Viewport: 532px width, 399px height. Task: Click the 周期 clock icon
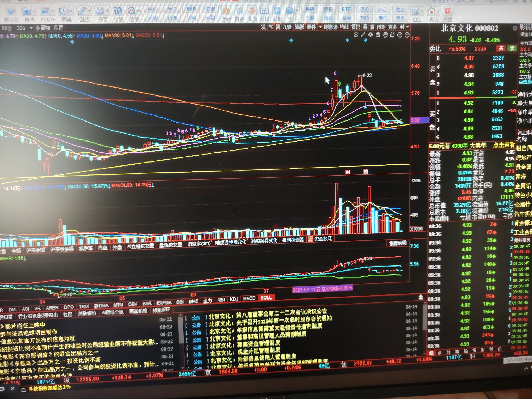coord(63,11)
